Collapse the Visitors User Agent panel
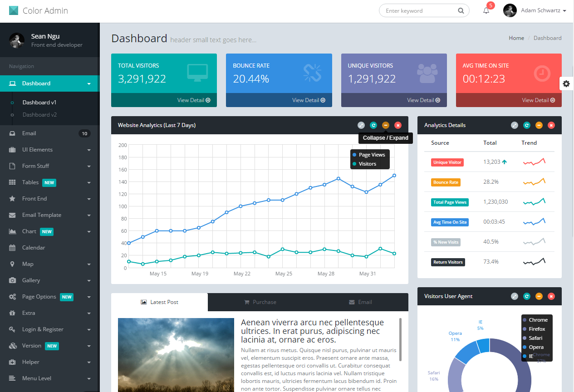This screenshot has width=574, height=392. click(539, 296)
